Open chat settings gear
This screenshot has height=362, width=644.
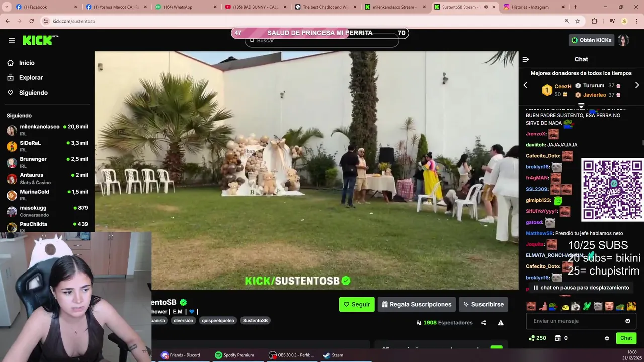click(x=607, y=338)
